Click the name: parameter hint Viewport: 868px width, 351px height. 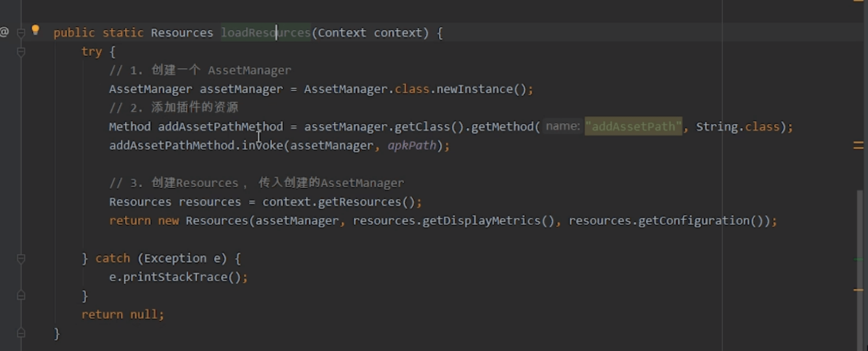563,126
